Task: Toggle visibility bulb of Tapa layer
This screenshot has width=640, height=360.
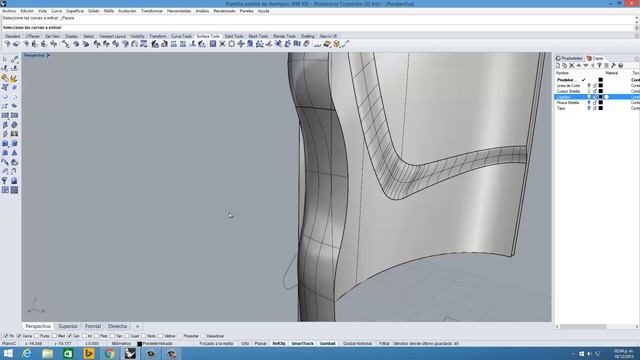Action: (589, 108)
